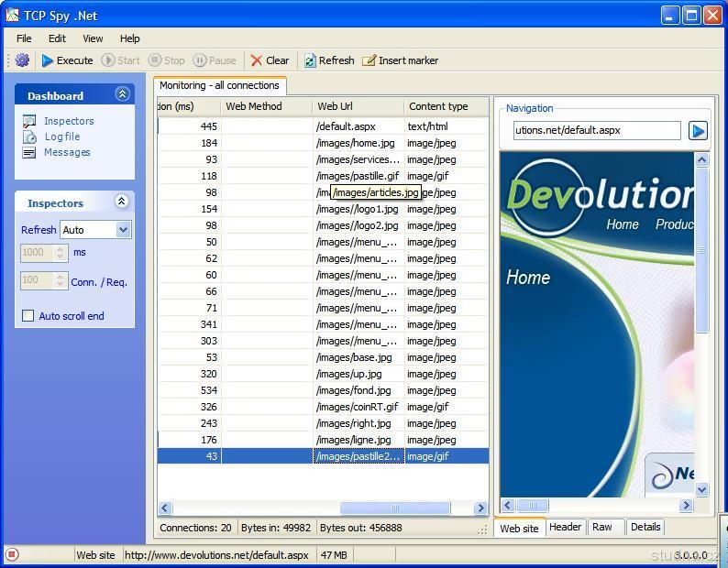Switch to the Raw tab

(602, 527)
